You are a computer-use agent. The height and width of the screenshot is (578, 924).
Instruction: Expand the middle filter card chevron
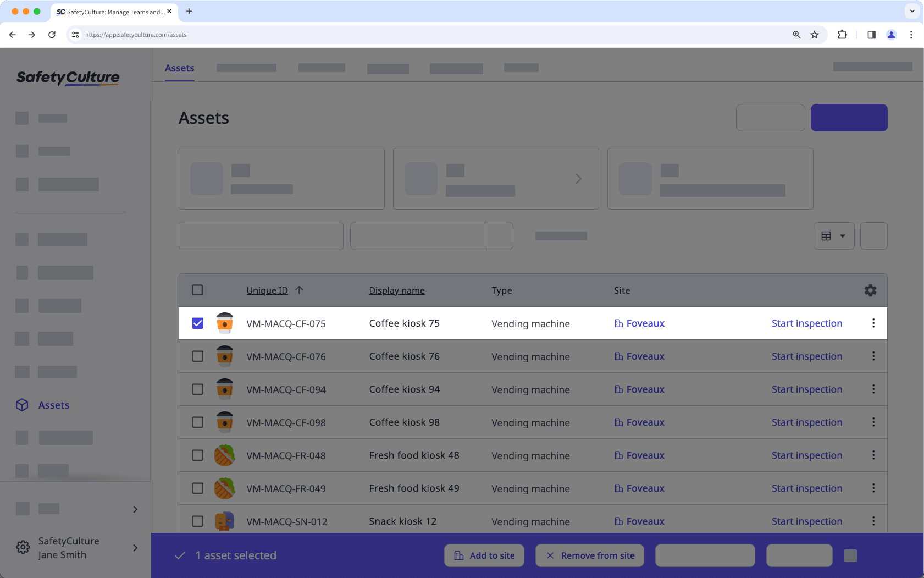click(x=578, y=178)
